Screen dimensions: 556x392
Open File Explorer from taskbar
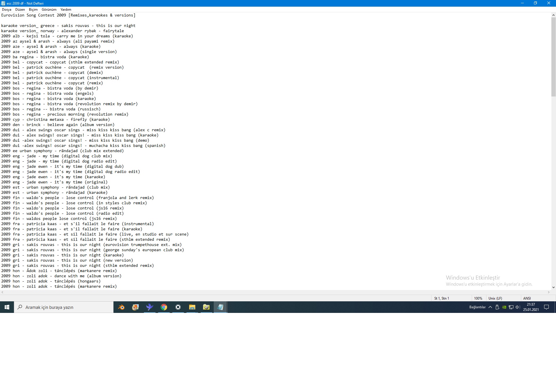[192, 307]
